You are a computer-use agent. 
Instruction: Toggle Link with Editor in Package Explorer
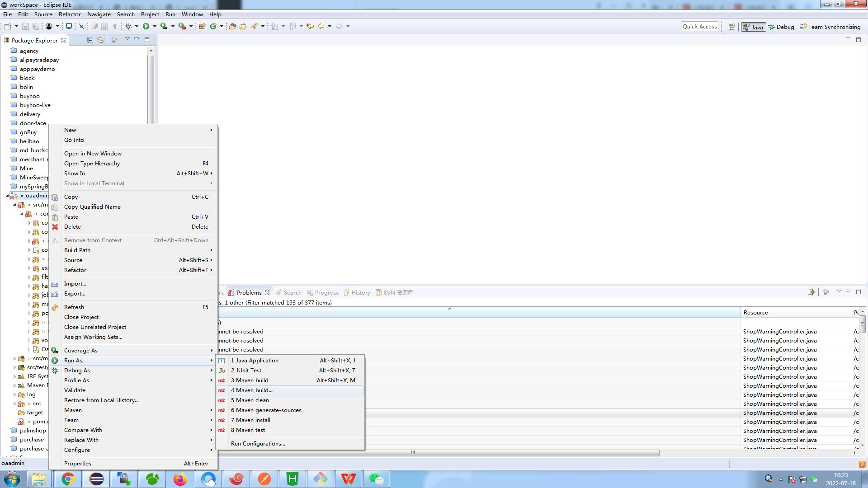click(100, 40)
